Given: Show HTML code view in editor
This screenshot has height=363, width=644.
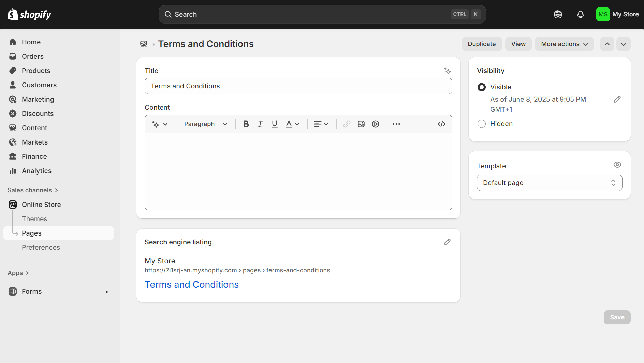Looking at the screenshot, I should coord(442,124).
